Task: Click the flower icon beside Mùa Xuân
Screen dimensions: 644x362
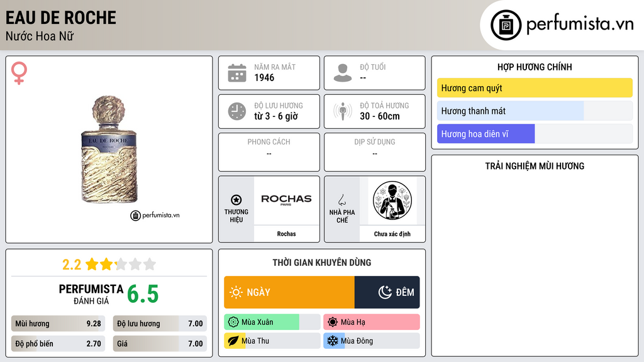Action: tap(233, 322)
